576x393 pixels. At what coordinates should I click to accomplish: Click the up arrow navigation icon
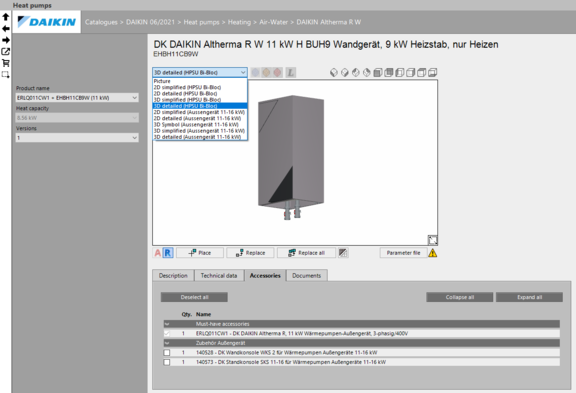(x=6, y=17)
